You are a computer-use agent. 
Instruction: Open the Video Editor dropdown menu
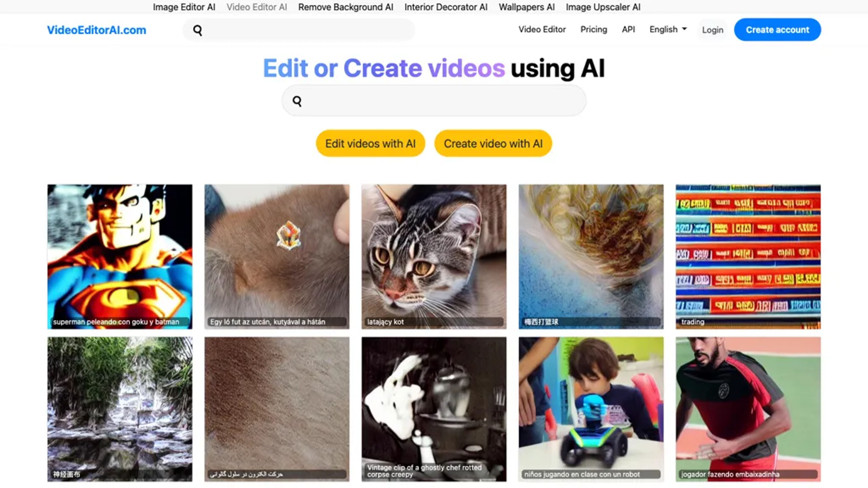coord(541,29)
